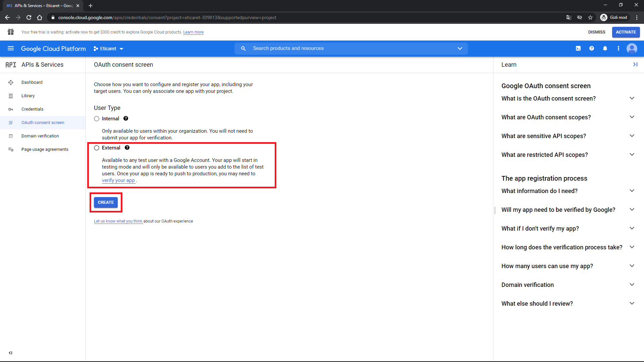
Task: Open Library in sidebar
Action: [43, 96]
